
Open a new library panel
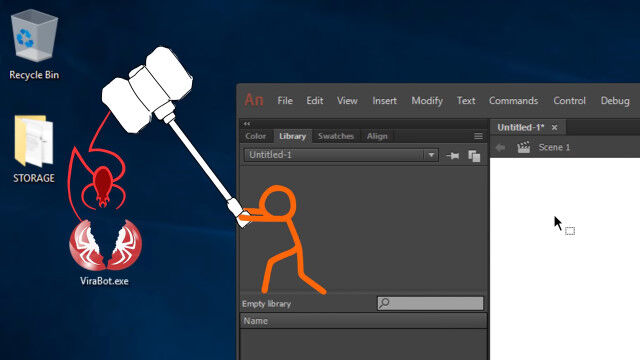click(474, 156)
